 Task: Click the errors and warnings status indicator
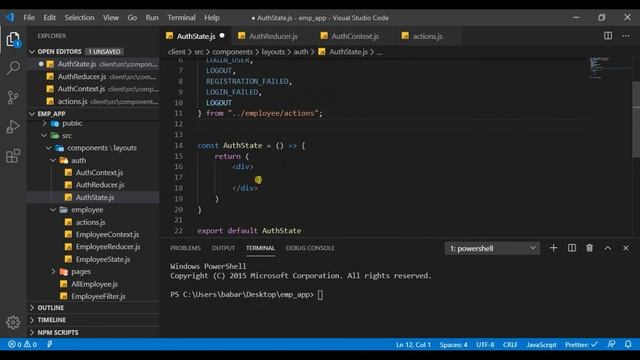(22, 344)
